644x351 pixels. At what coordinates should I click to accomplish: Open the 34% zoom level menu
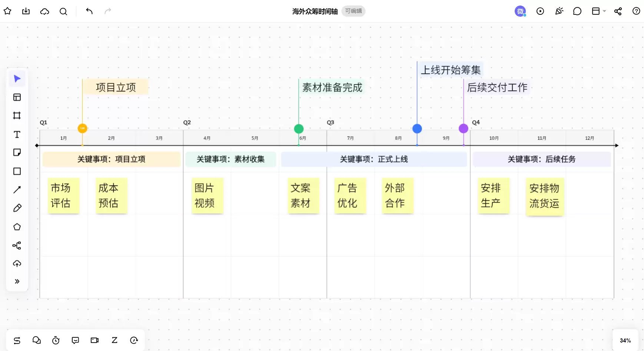(x=625, y=341)
